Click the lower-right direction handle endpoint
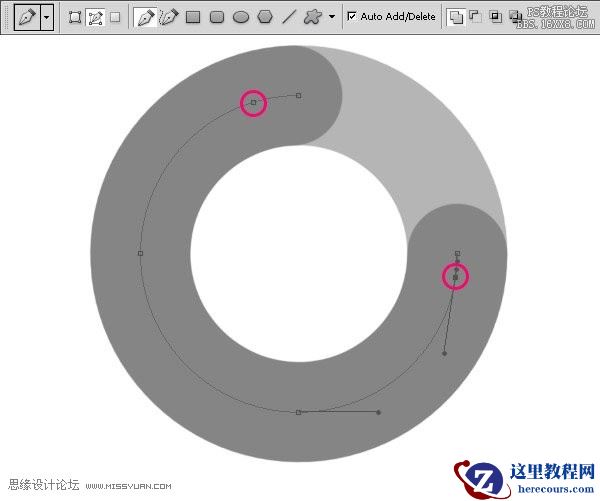Viewport: 600px width, 501px height. click(444, 353)
